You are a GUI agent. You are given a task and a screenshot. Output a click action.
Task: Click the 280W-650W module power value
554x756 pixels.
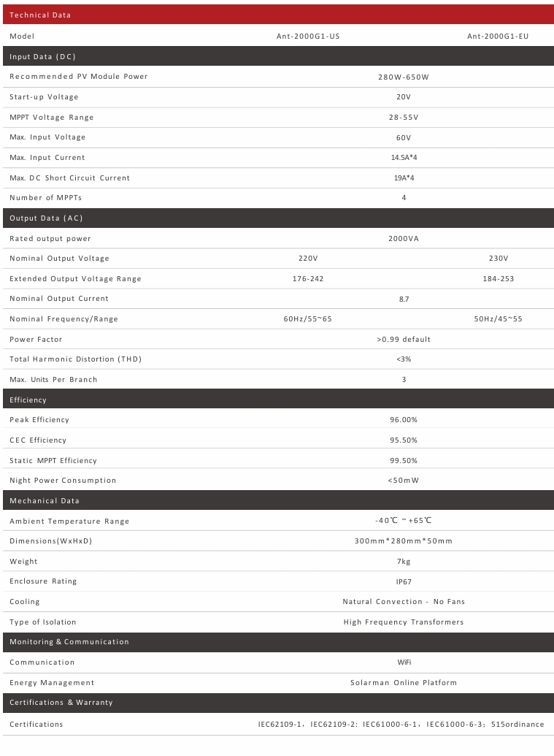click(404, 77)
